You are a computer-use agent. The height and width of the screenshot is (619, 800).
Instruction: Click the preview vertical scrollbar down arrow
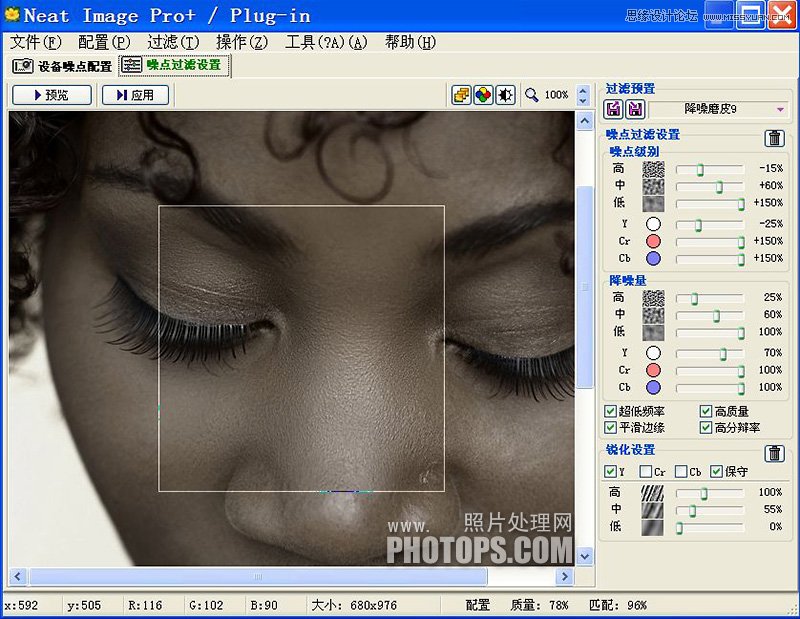click(x=585, y=556)
